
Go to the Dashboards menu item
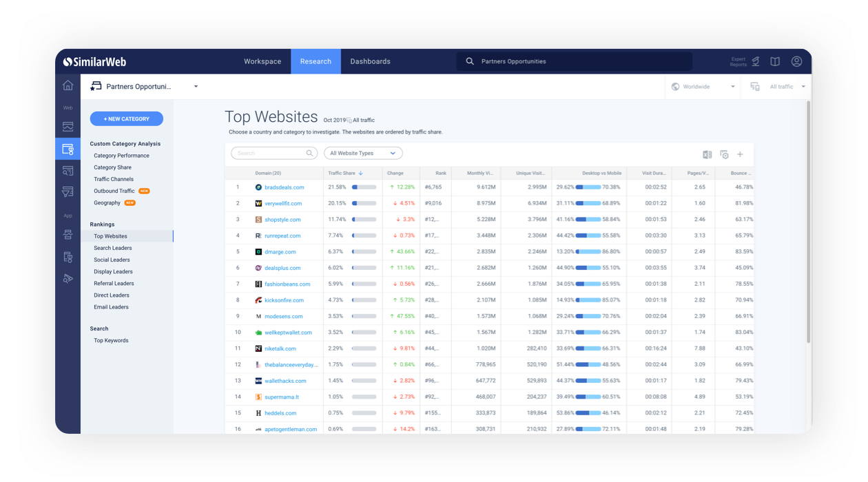coord(370,61)
